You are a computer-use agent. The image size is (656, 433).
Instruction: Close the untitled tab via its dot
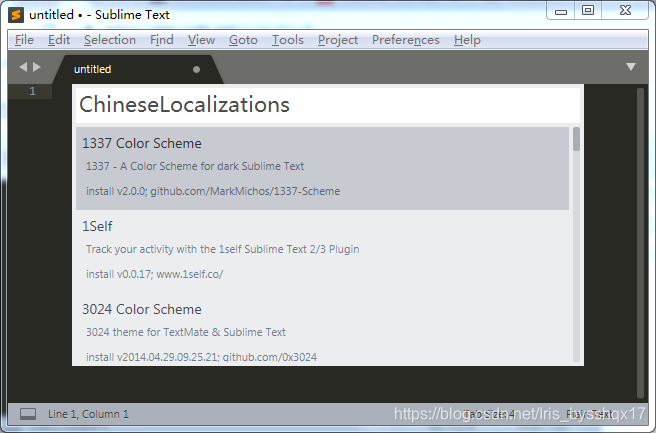[196, 69]
